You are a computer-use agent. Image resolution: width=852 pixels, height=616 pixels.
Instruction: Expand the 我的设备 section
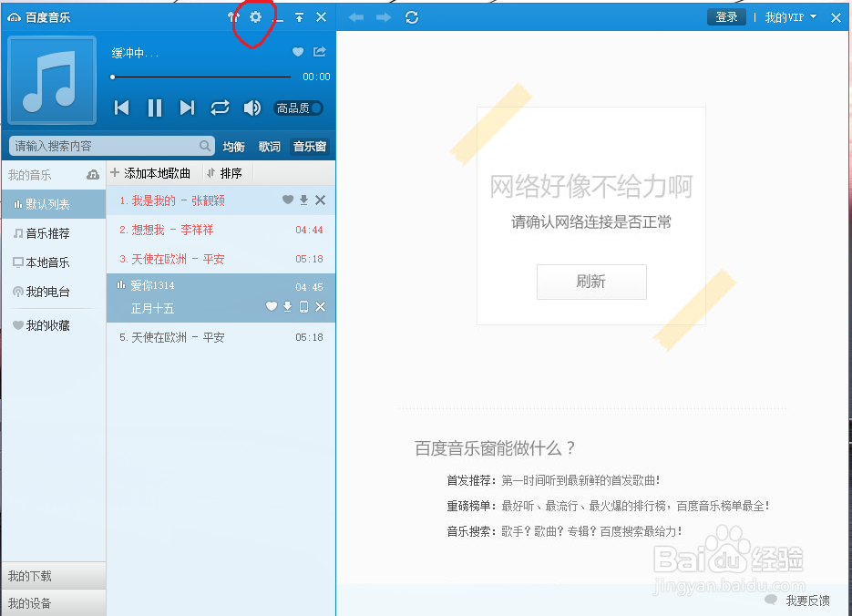(x=54, y=603)
